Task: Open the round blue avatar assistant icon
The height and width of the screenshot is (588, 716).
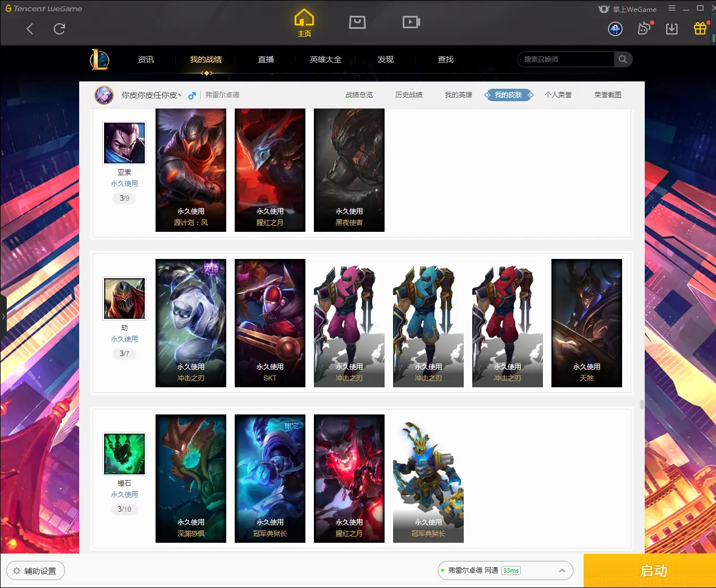Action: 615,29
